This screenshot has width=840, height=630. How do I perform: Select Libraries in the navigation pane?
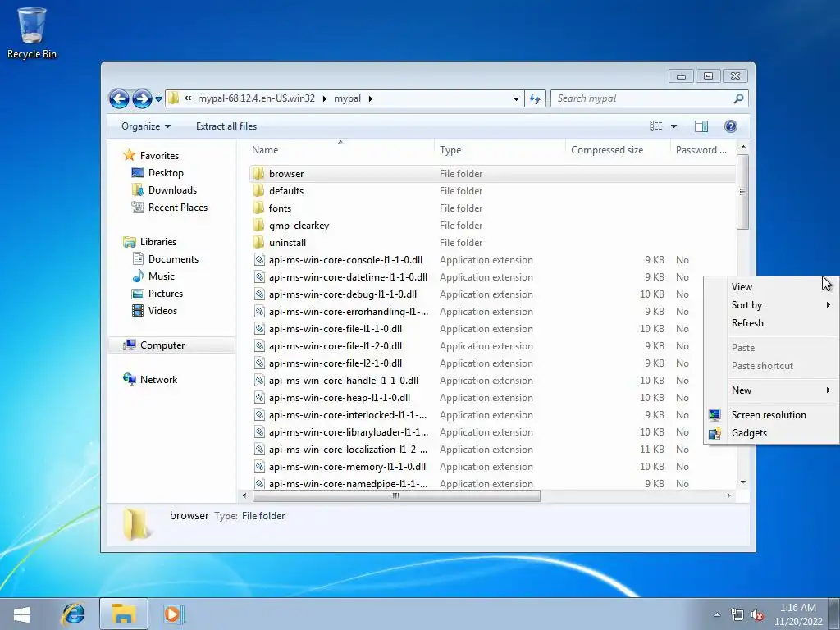pos(158,242)
